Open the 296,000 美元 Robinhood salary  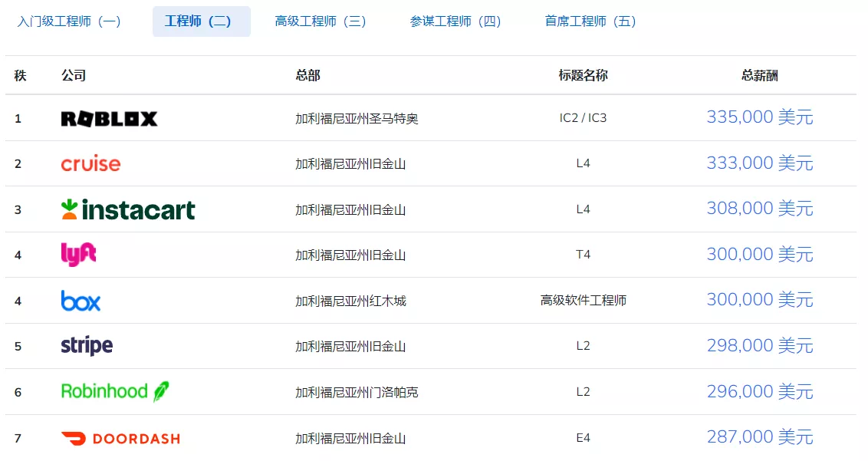pyautogui.click(x=759, y=392)
